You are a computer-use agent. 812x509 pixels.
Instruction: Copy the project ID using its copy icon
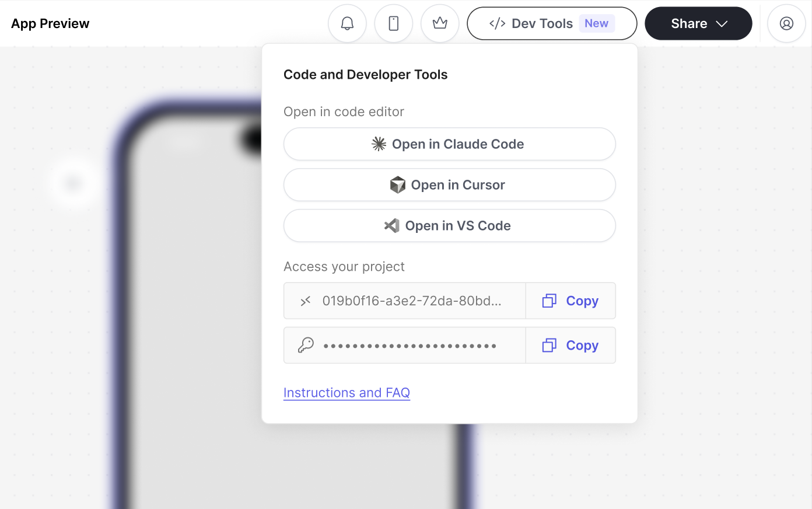[x=549, y=301]
